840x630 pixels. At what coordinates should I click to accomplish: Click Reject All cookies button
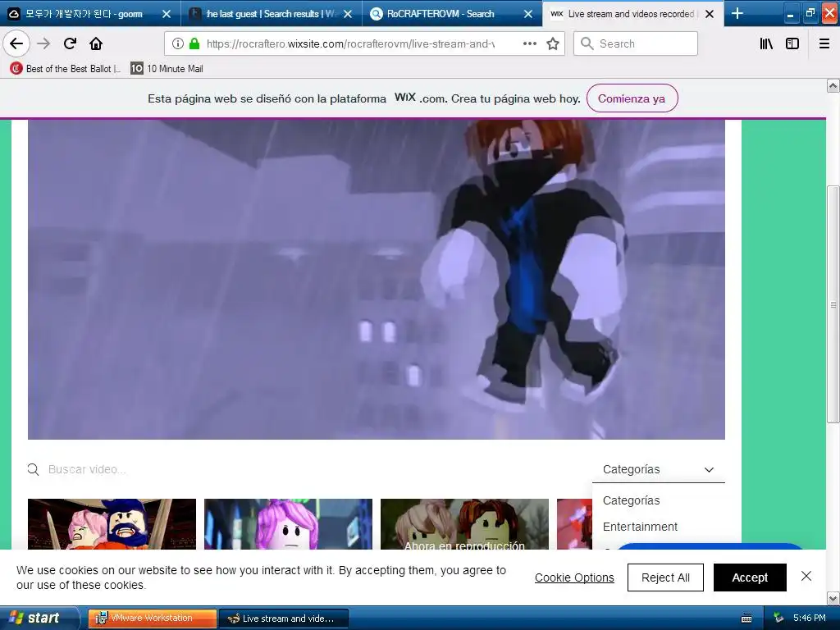coord(665,577)
